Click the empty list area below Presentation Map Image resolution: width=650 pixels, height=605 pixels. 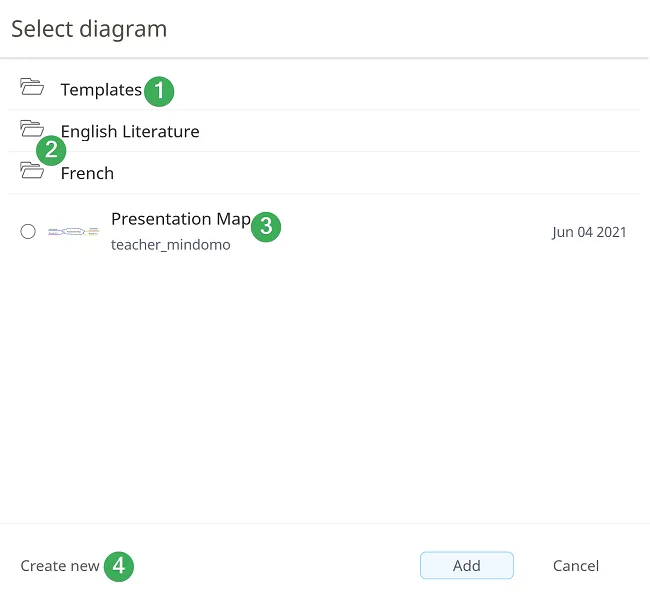[x=324, y=390]
